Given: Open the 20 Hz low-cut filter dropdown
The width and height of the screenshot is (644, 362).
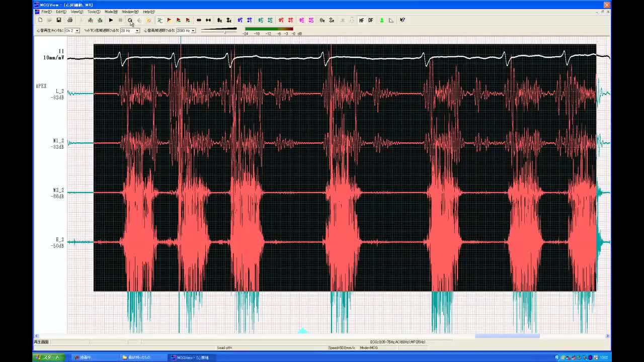Looking at the screenshot, I should 137,31.
